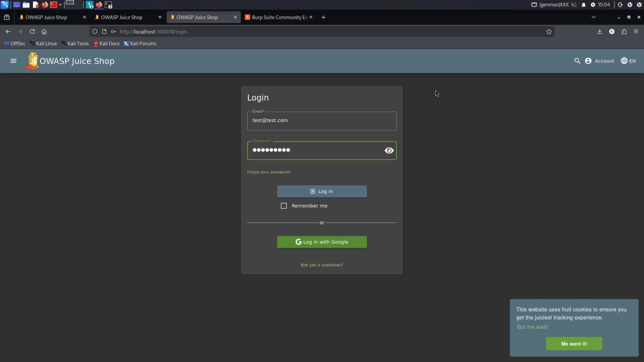Click But me wait! cookie link
Viewport: 644px width, 362px height.
click(x=532, y=327)
